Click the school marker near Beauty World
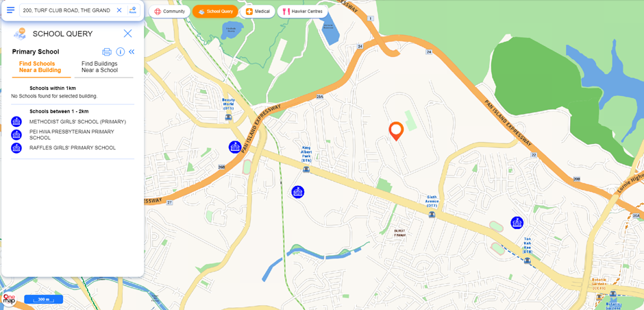 [235, 147]
